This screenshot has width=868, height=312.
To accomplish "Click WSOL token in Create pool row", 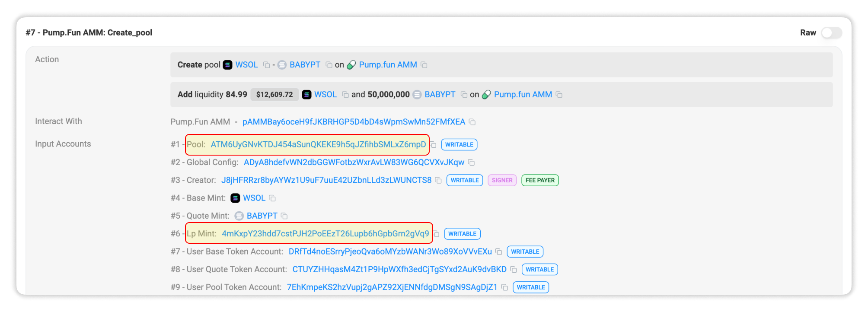I will point(246,65).
